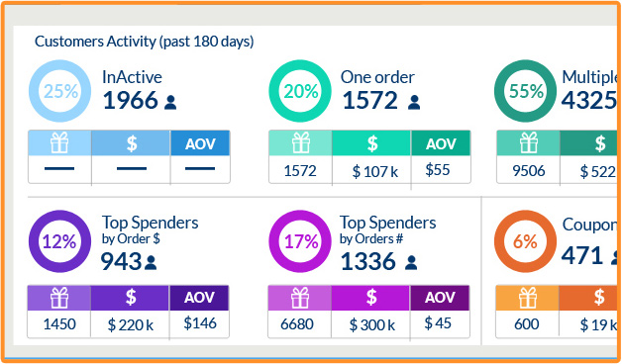Click the dollar icon under One order
The image size is (622, 364).
[371, 143]
